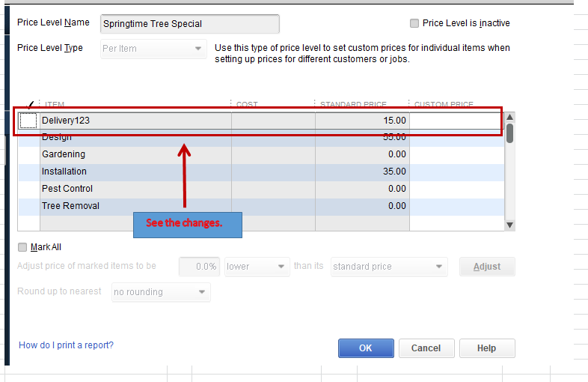Expand the lower/higher dropdown
Image resolution: width=588 pixels, height=382 pixels.
point(257,267)
